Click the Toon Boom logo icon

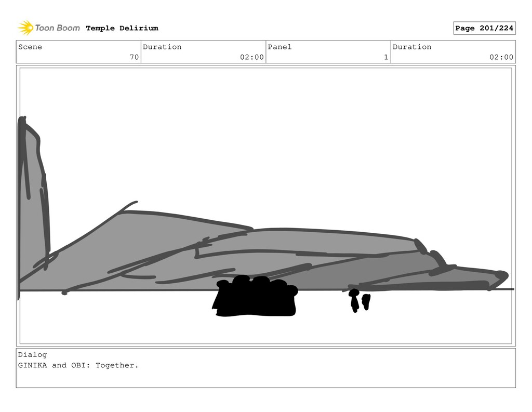[25, 28]
